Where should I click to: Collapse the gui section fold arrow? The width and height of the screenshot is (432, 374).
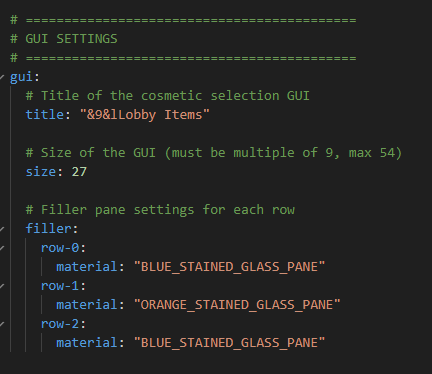(x=2, y=77)
